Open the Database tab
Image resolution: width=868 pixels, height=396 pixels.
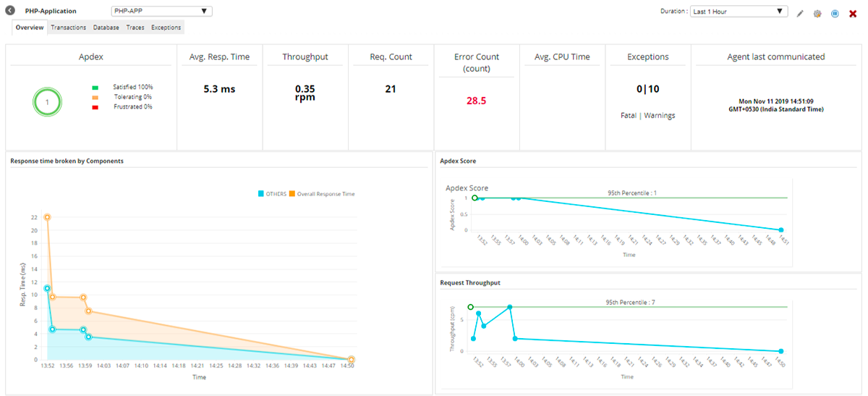(106, 28)
